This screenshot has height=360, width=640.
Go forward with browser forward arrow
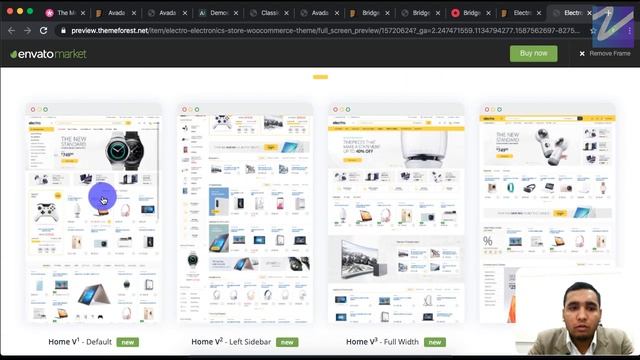click(x=27, y=31)
